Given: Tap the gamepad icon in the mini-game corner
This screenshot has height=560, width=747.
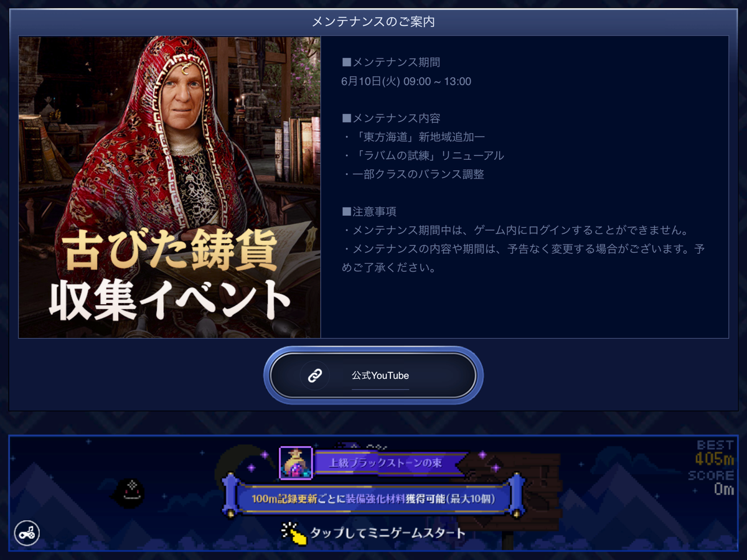Looking at the screenshot, I should (x=27, y=533).
